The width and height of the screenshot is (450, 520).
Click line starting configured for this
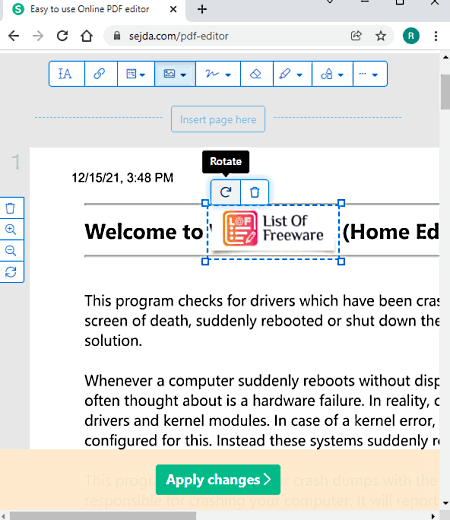[x=262, y=441]
